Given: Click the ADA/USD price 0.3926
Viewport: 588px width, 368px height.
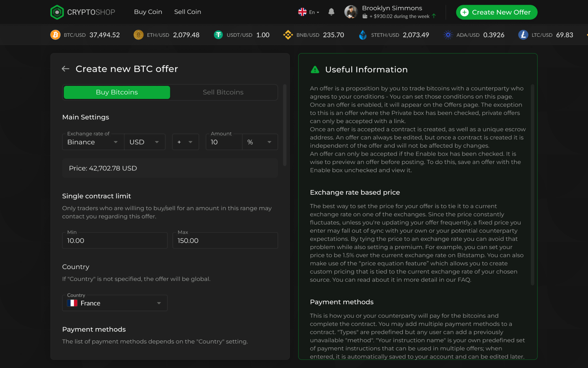Looking at the screenshot, I should [494, 35].
